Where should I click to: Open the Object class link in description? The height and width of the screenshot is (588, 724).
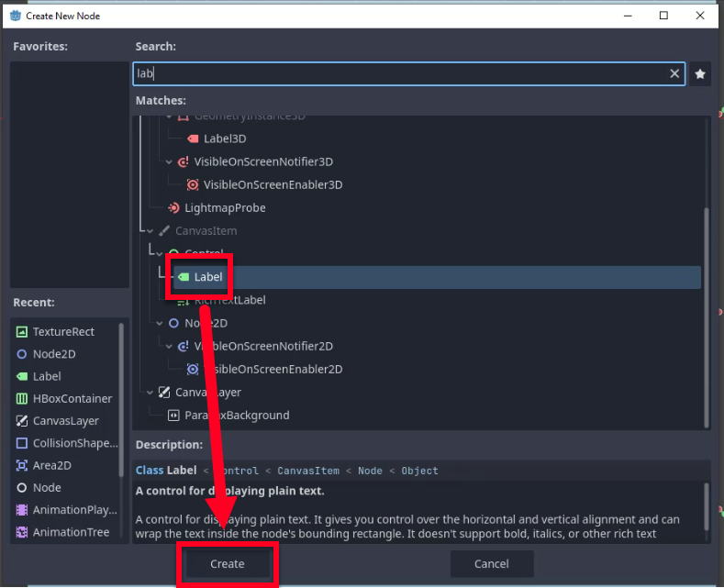point(419,471)
